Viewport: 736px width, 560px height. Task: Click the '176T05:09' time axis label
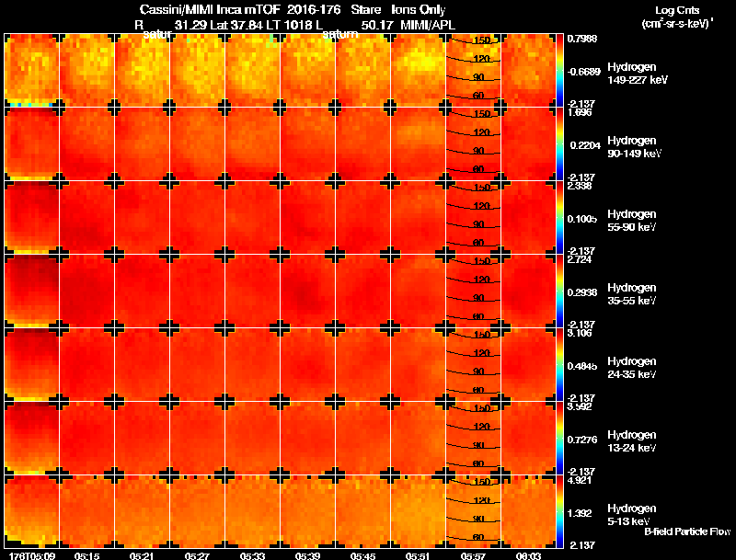(x=31, y=555)
